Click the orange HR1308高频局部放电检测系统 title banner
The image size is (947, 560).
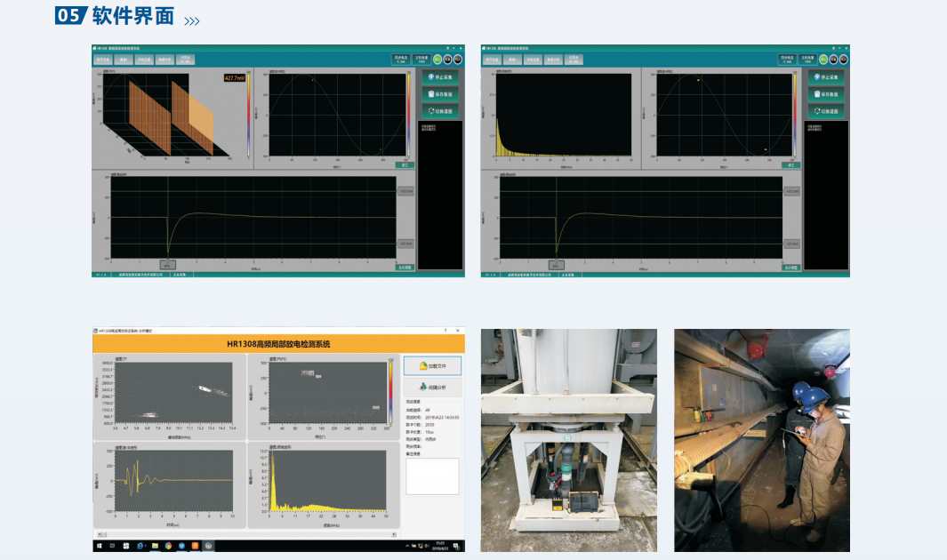pos(278,344)
